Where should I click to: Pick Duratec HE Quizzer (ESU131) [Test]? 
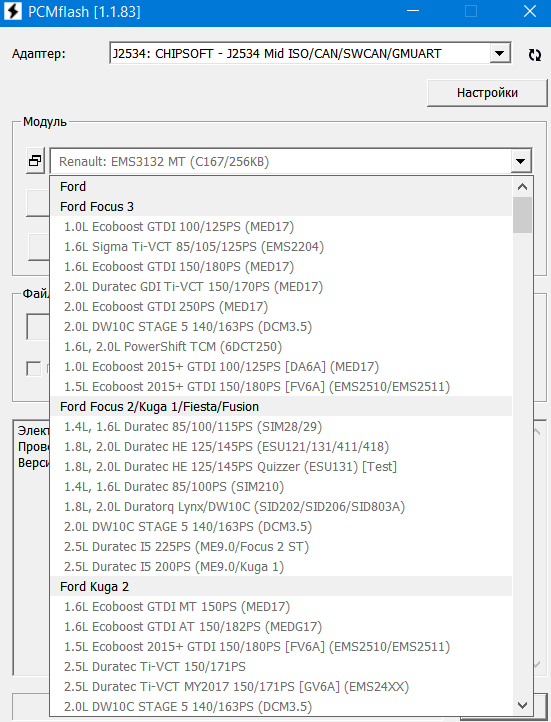281,467
